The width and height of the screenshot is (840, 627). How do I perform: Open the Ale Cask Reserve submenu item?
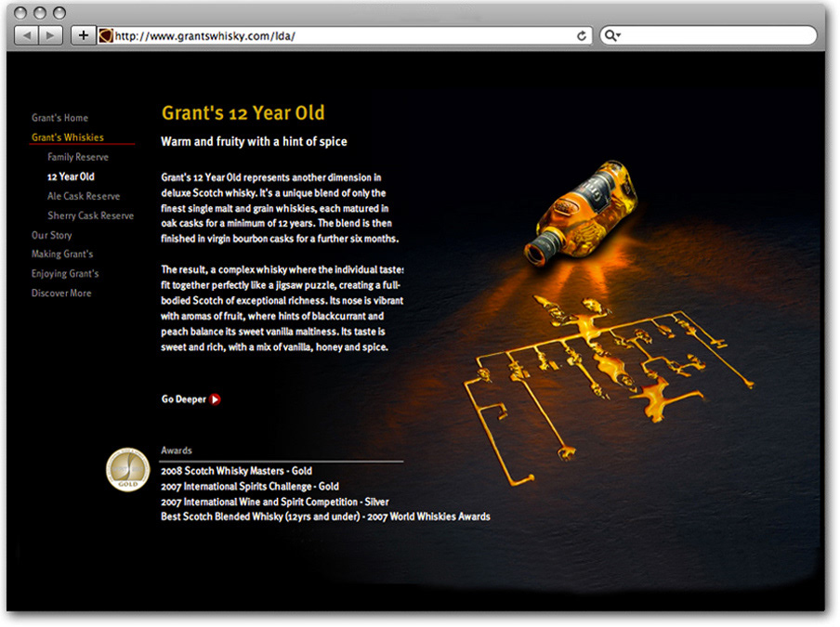84,196
